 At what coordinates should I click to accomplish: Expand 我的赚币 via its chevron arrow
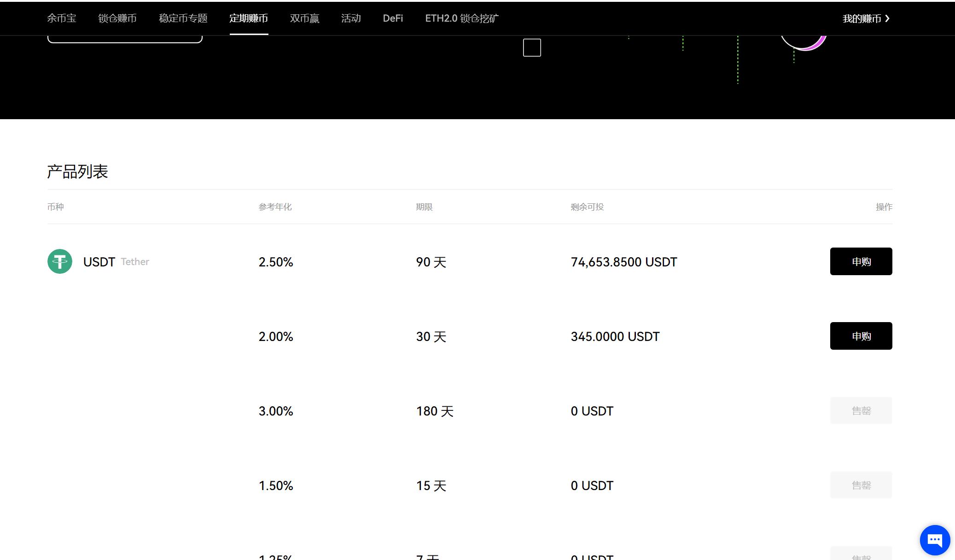tap(887, 18)
